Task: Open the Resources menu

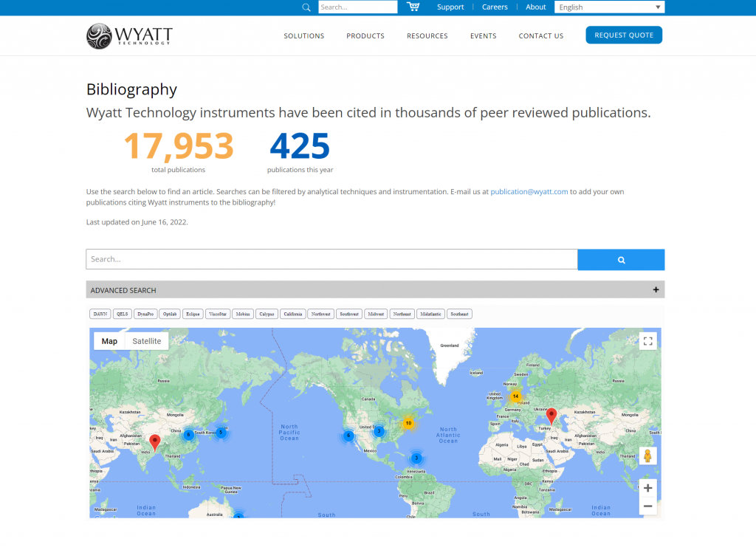Action: (427, 36)
